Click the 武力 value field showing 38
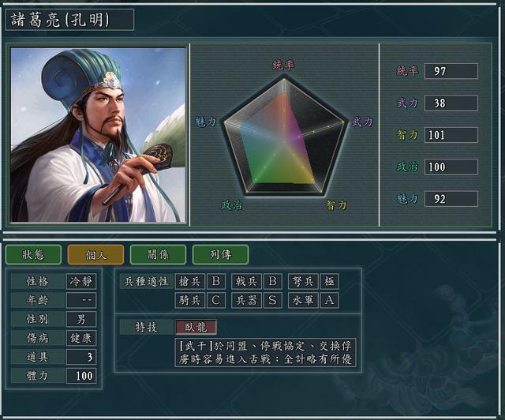The height and width of the screenshot is (420, 505). [x=451, y=103]
